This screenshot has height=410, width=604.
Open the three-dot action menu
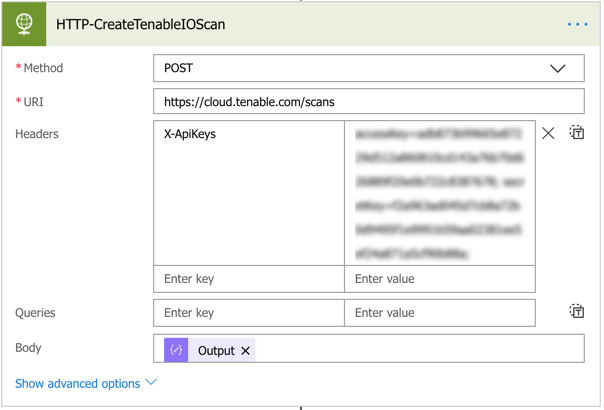pos(577,24)
